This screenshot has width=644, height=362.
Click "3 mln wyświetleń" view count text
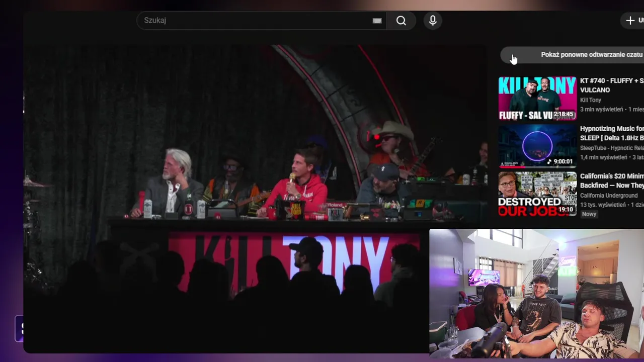tap(602, 109)
